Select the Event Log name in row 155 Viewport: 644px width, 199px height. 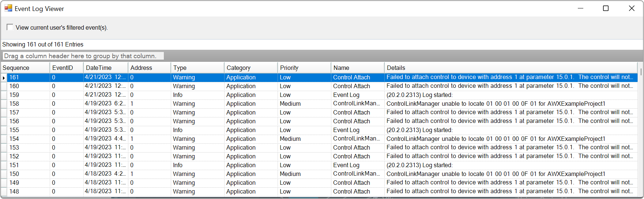click(x=346, y=130)
